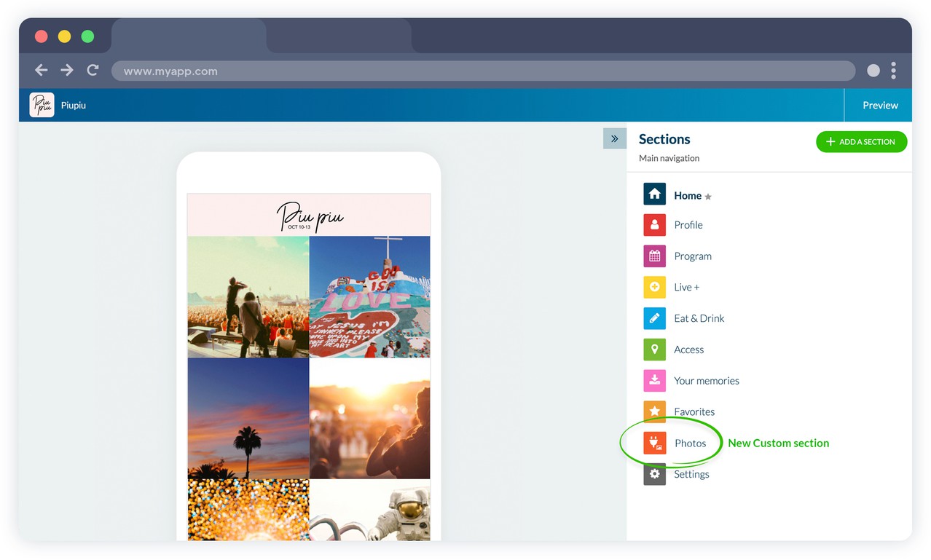Screen dimensions: 931x560
Task: Click the browser back arrow
Action: click(x=42, y=70)
